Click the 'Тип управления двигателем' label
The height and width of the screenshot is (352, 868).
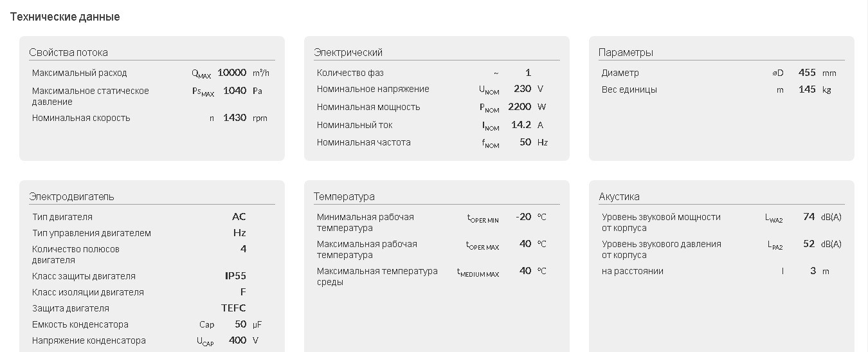click(x=91, y=234)
